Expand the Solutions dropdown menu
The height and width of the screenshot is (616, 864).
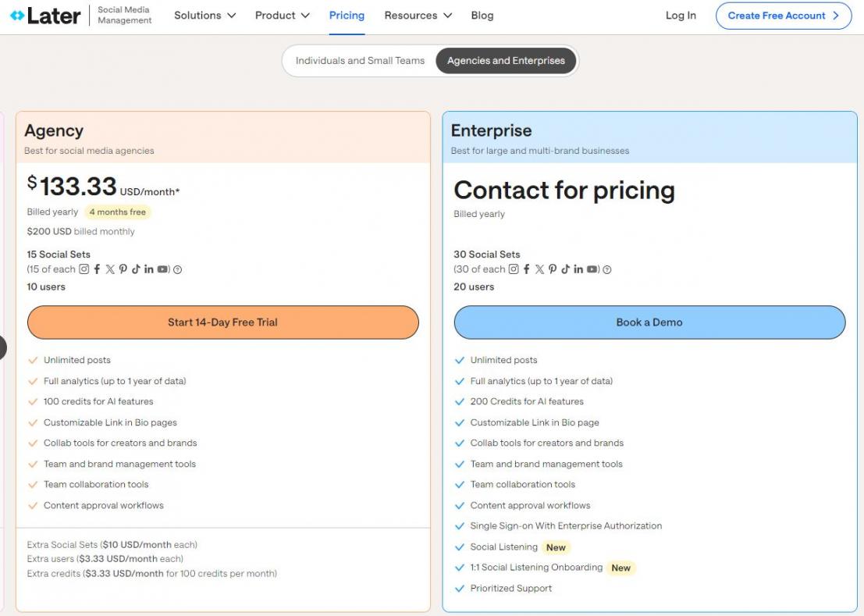coord(204,16)
